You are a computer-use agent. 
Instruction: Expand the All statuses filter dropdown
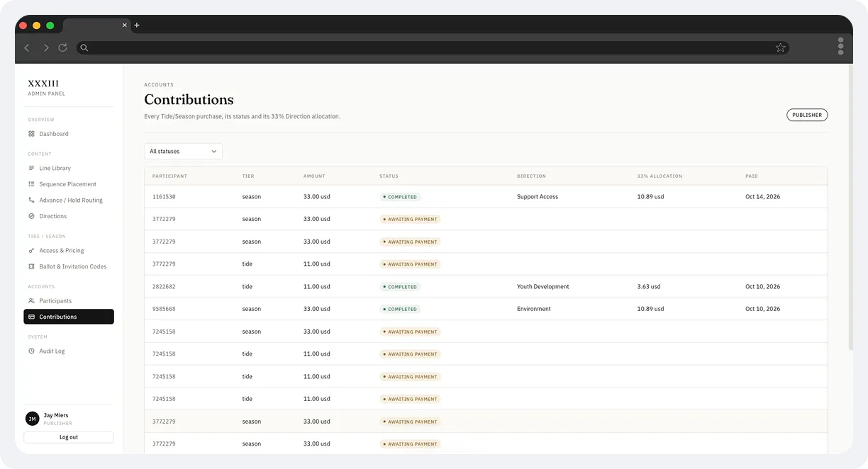(183, 152)
